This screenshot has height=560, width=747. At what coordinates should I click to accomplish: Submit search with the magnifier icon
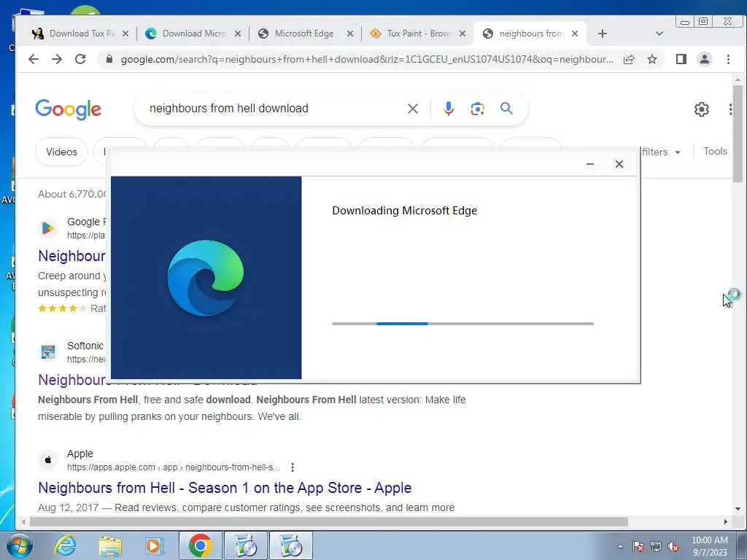pyautogui.click(x=506, y=109)
